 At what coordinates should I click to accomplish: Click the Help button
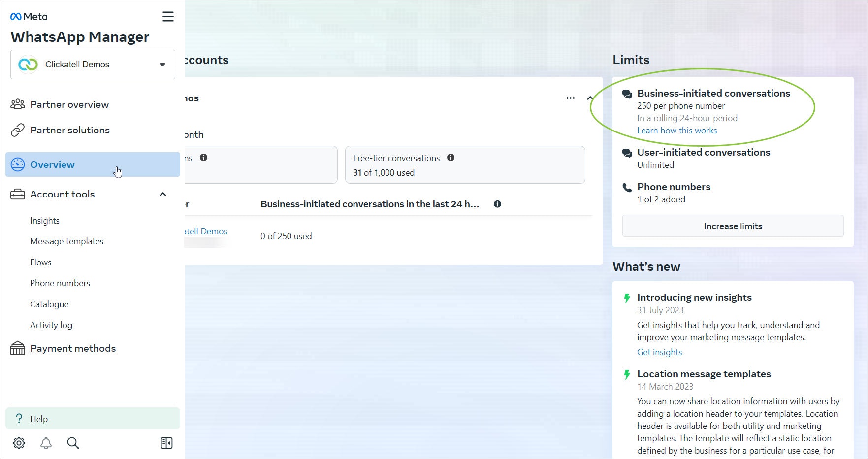point(93,419)
